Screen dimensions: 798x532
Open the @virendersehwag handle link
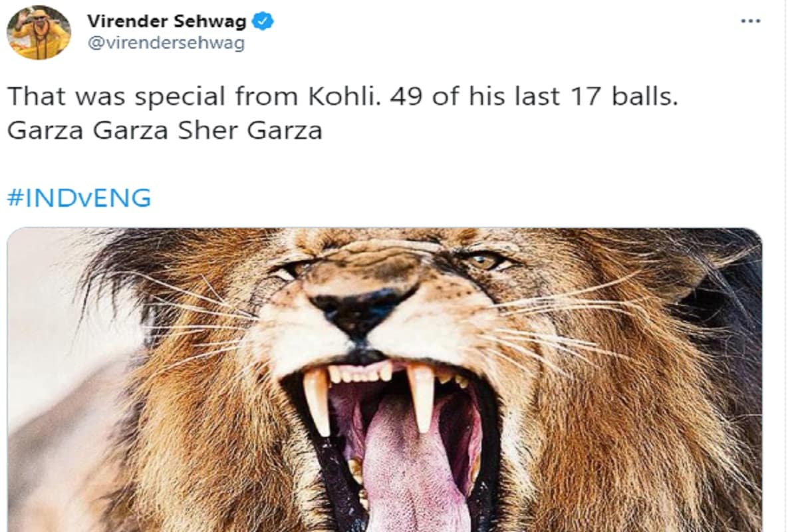165,44
